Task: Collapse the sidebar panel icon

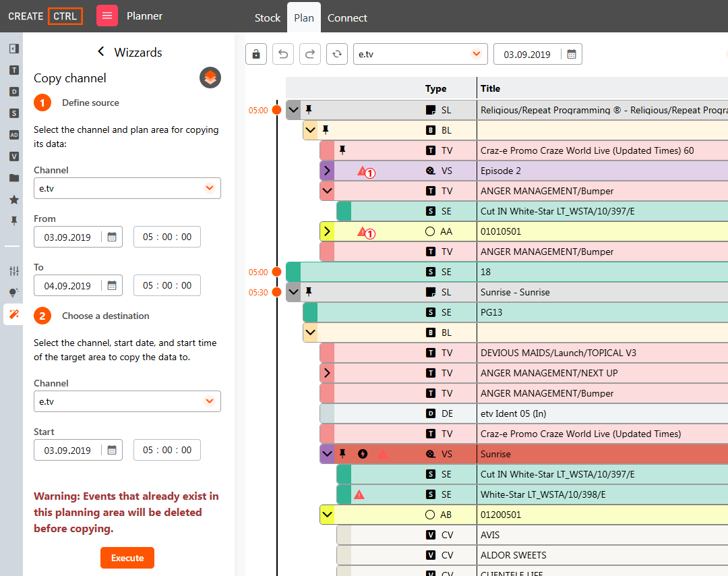Action: 14,49
